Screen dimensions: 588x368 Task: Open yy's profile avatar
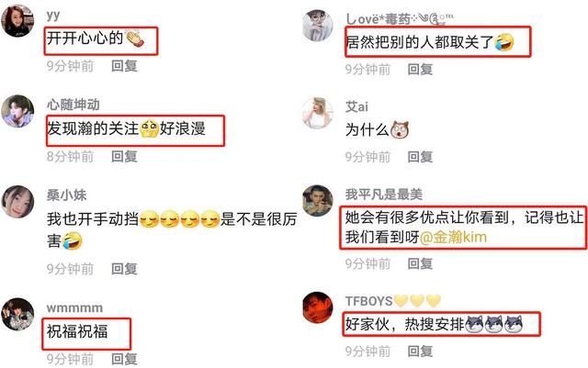click(17, 21)
